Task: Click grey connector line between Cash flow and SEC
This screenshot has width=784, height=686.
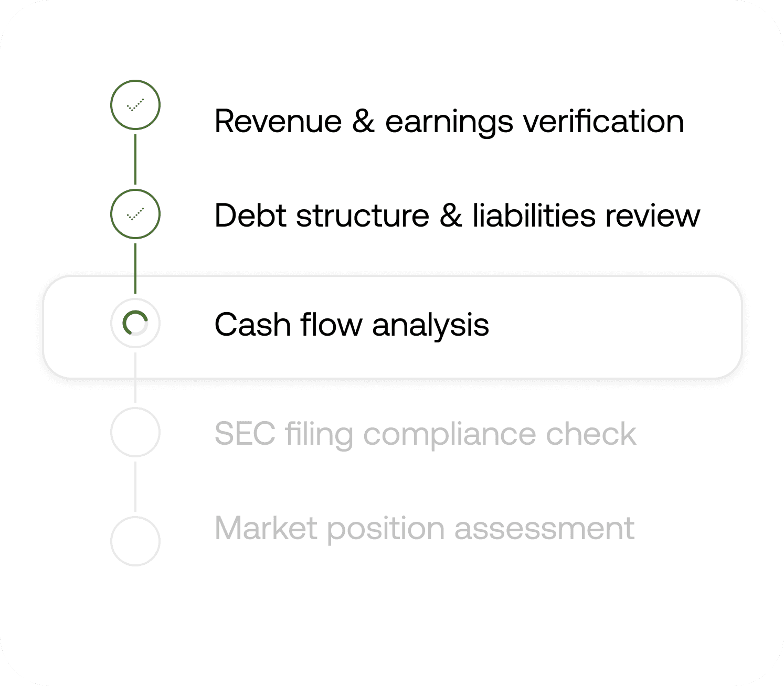Action: (135, 378)
